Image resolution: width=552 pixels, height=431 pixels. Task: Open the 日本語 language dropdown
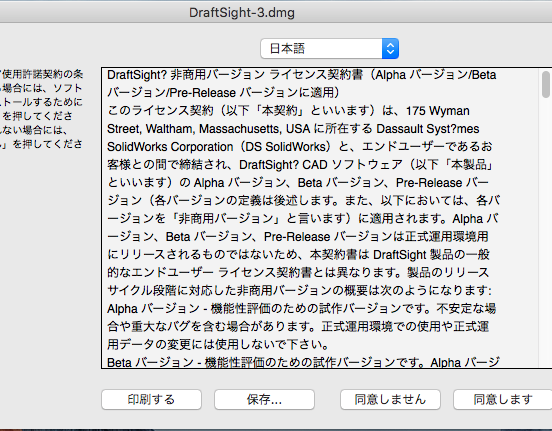coord(330,49)
